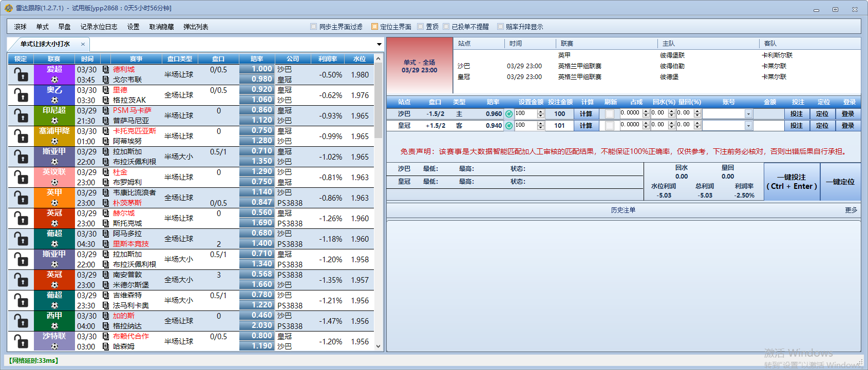Toggle the 定位主界面 checkbox

coord(374,27)
